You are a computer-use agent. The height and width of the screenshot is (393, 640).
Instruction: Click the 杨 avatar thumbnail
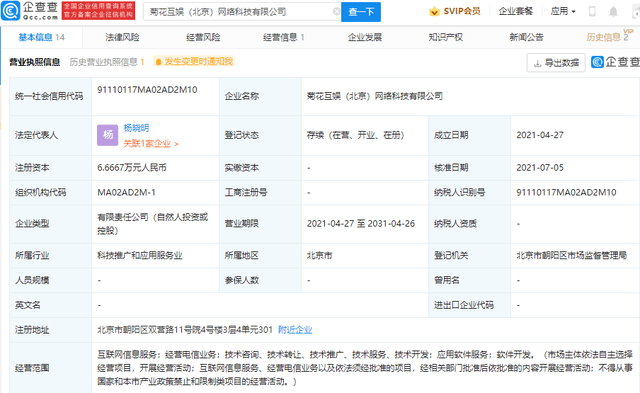(x=108, y=135)
